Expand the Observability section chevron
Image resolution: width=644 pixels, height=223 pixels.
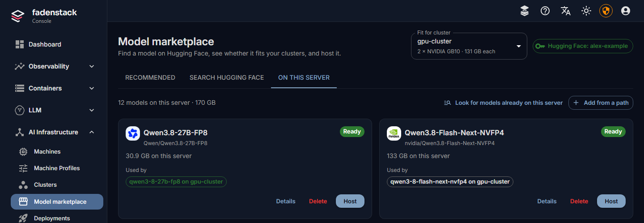coord(92,66)
